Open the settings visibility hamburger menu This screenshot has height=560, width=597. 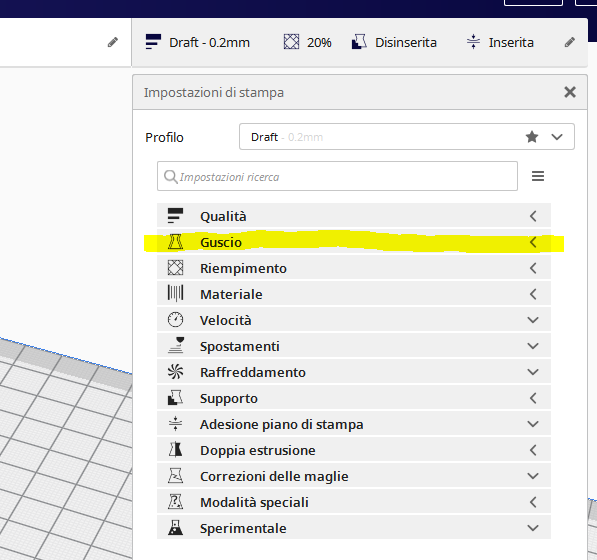(x=538, y=176)
